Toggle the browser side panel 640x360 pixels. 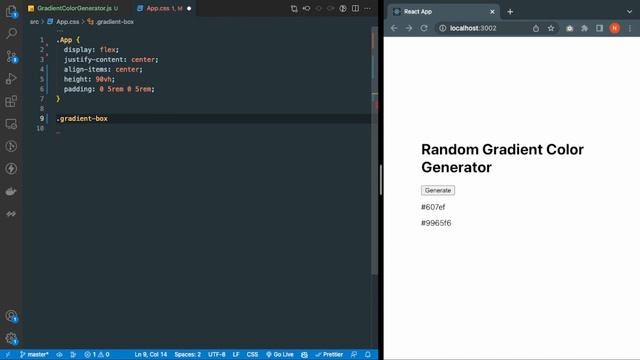point(599,28)
